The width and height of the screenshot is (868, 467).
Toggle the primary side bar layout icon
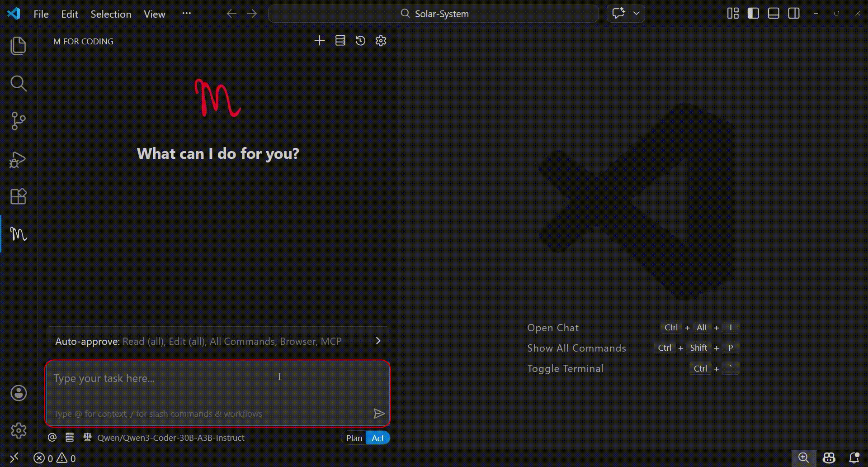pyautogui.click(x=753, y=14)
